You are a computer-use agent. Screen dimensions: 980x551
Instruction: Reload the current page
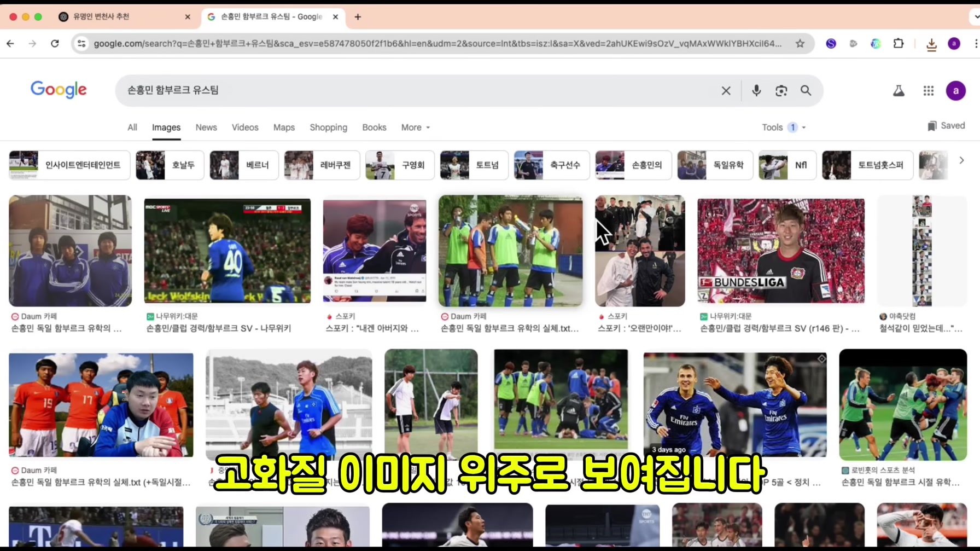[x=55, y=44]
